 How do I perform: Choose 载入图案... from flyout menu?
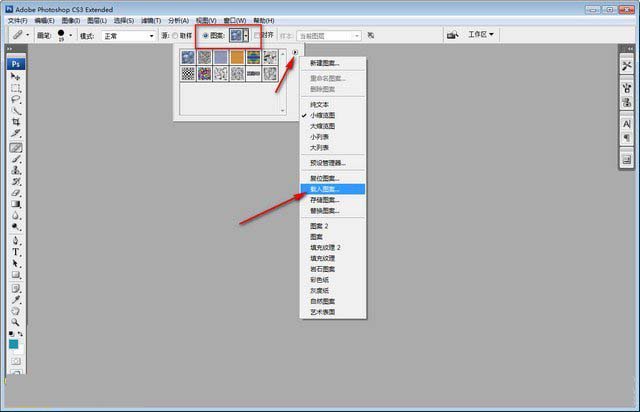click(x=333, y=189)
